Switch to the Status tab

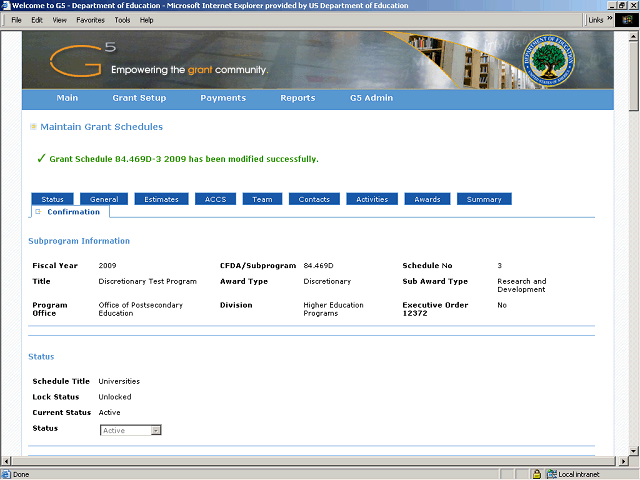(52, 199)
